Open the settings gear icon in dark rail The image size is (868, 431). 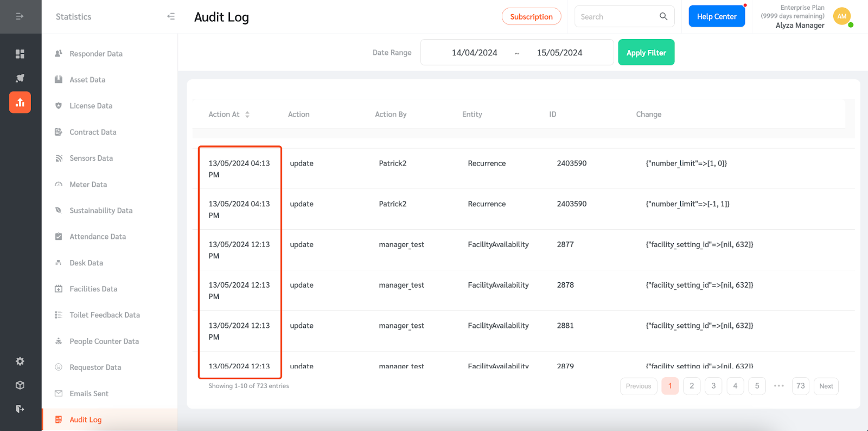point(20,362)
